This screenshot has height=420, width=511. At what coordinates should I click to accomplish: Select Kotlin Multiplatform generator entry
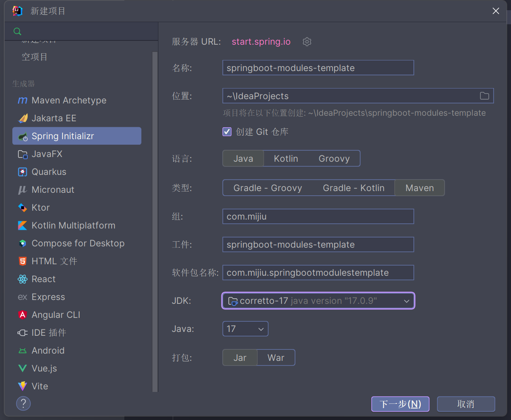click(77, 226)
